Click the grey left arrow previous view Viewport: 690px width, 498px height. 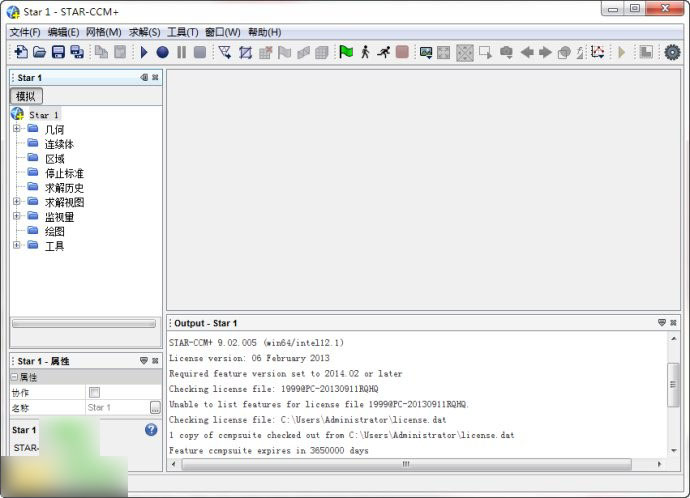(527, 53)
